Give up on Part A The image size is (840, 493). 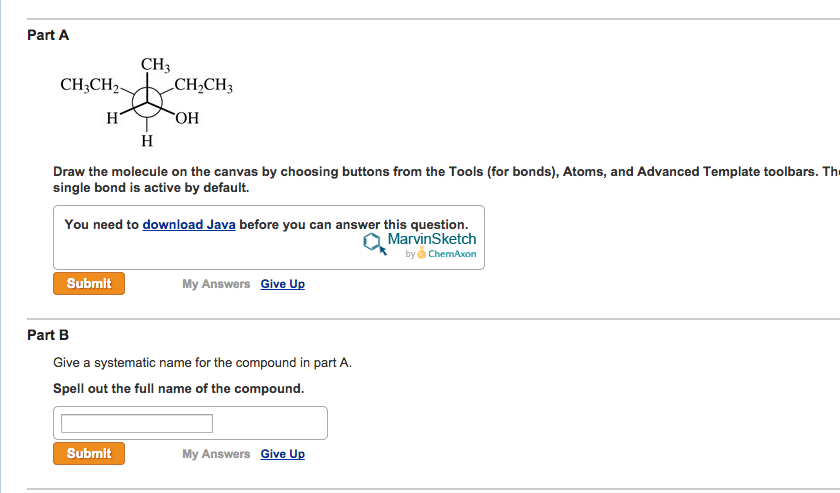coord(282,284)
